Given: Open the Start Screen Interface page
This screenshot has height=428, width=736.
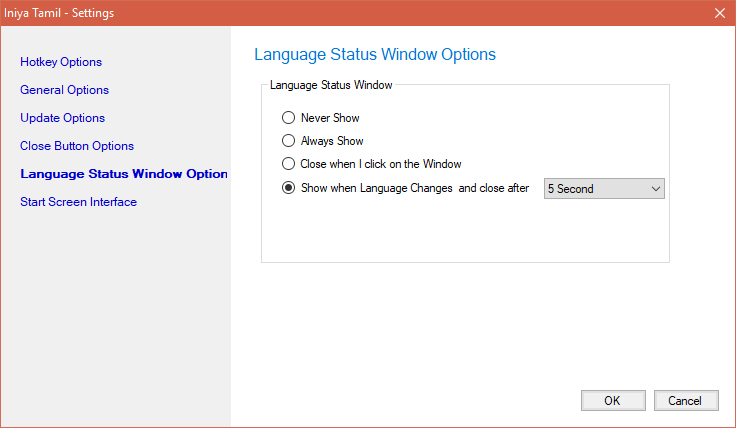Looking at the screenshot, I should (x=78, y=202).
